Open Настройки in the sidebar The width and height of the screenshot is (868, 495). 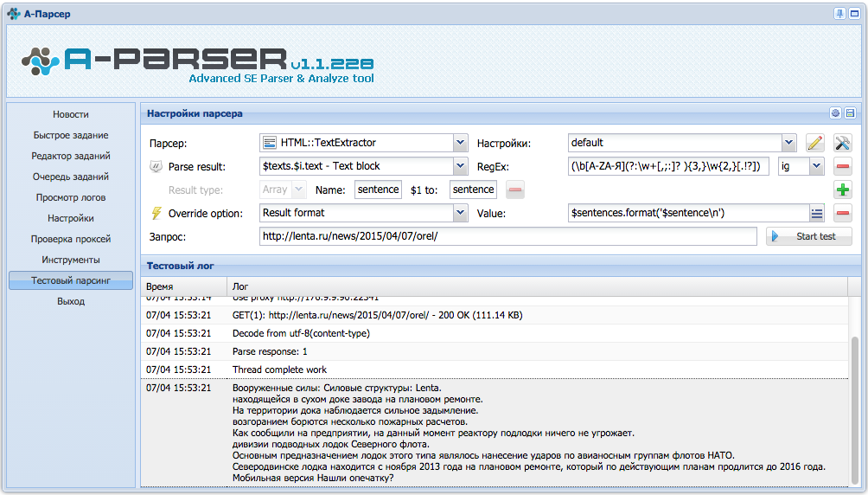pyautogui.click(x=71, y=218)
